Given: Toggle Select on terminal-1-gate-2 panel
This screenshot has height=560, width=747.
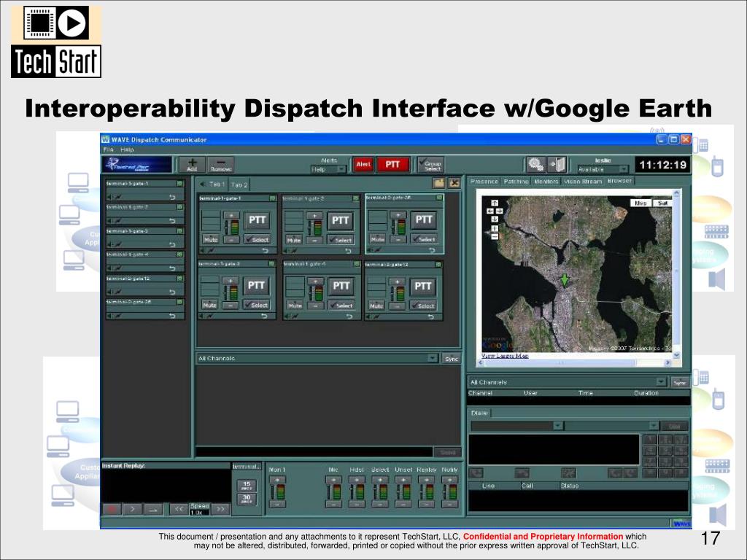Looking at the screenshot, I should 340,240.
